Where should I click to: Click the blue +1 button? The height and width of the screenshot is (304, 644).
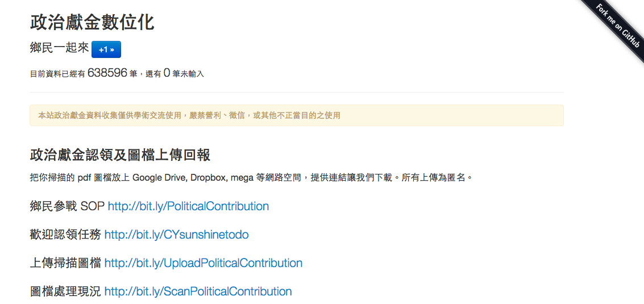pos(106,49)
